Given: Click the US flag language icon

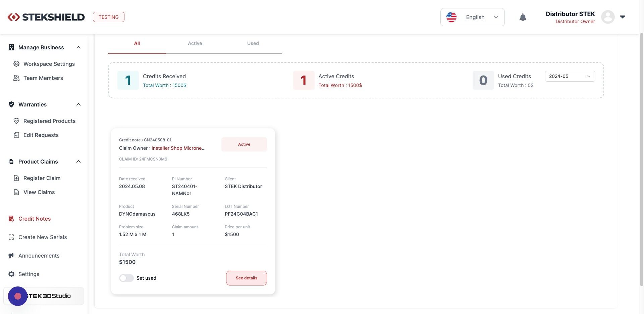Looking at the screenshot, I should [451, 17].
